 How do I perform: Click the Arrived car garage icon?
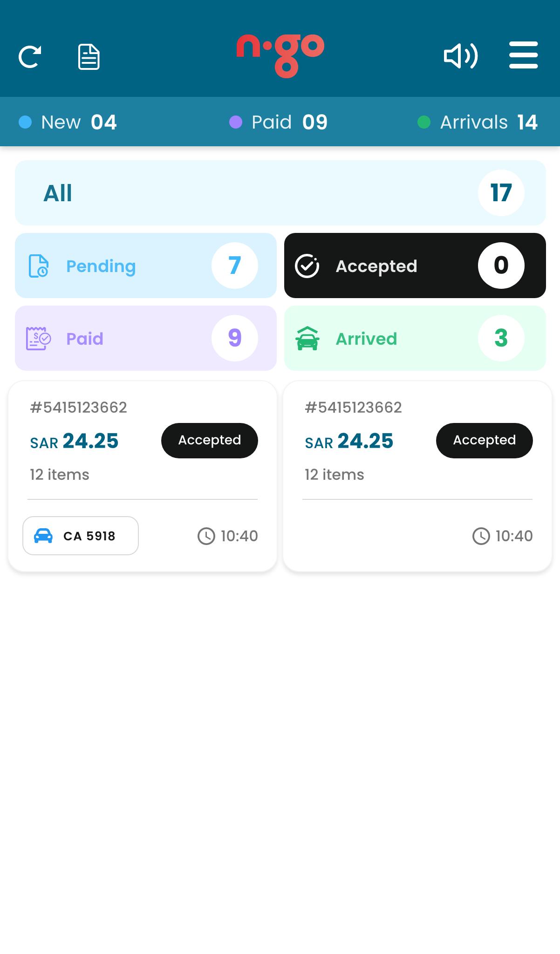[307, 339]
